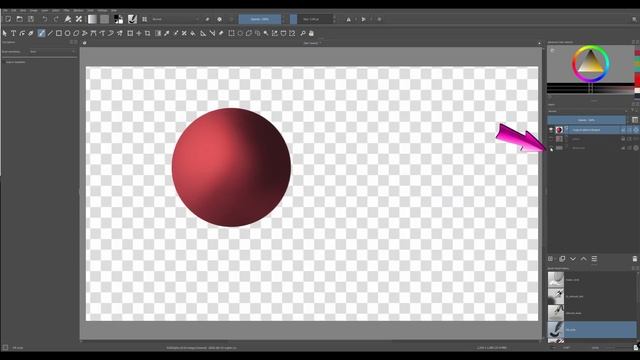Select the Measure tool
Screen dimensions: 640x360
212,33
